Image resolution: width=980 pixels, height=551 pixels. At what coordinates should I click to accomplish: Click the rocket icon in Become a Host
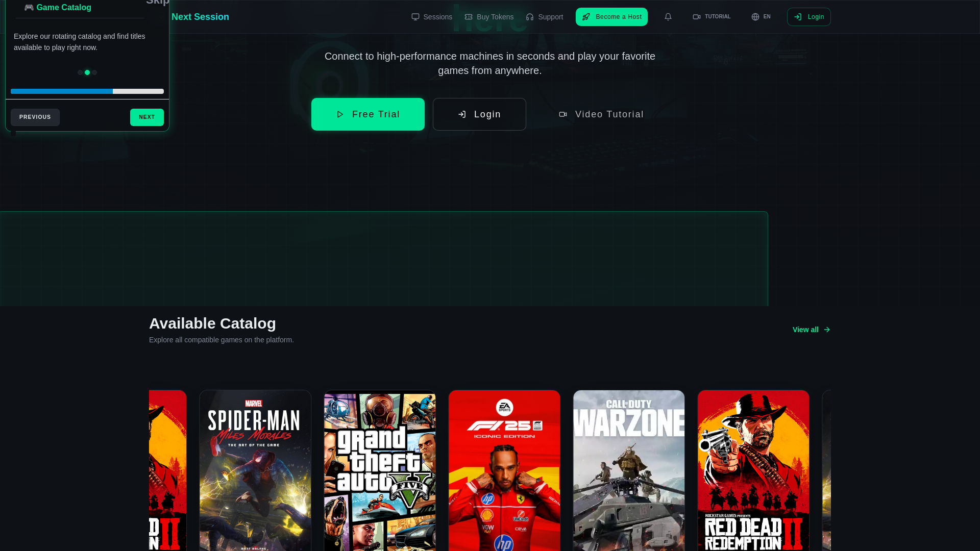pyautogui.click(x=586, y=17)
